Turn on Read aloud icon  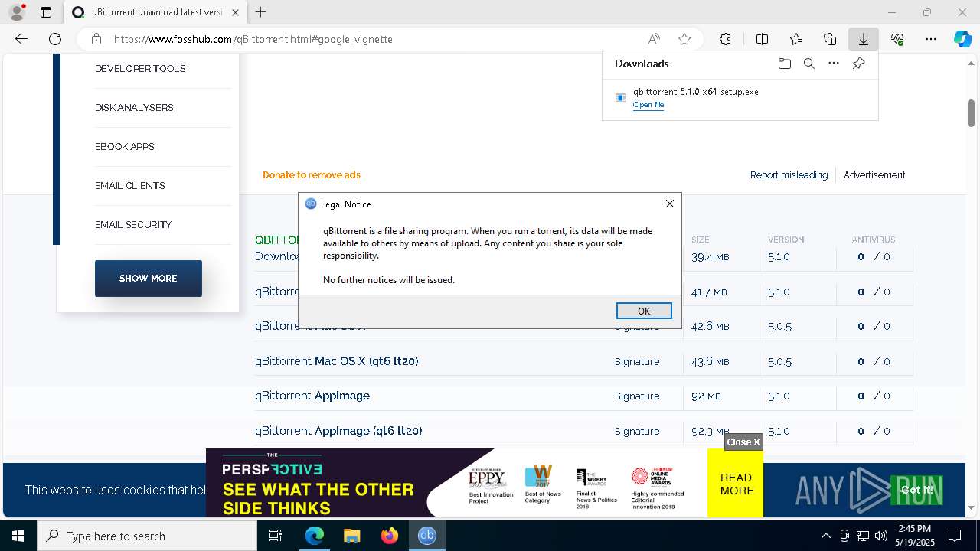tap(654, 39)
